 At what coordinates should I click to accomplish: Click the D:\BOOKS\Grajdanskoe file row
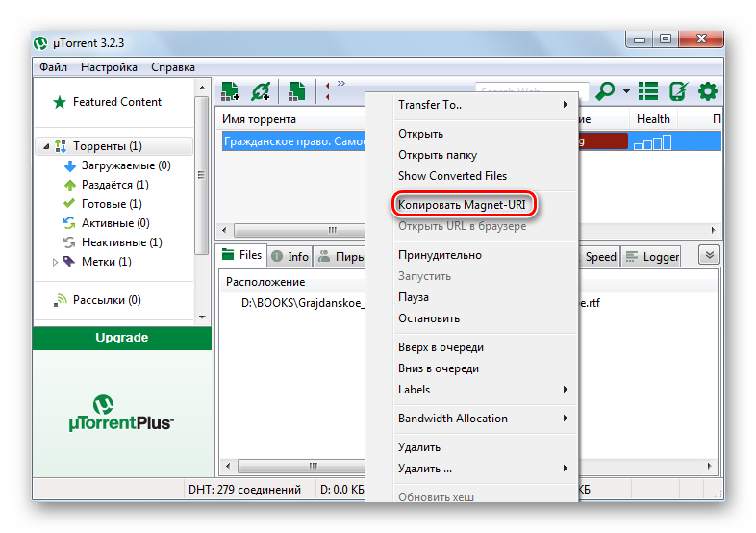click(x=301, y=303)
